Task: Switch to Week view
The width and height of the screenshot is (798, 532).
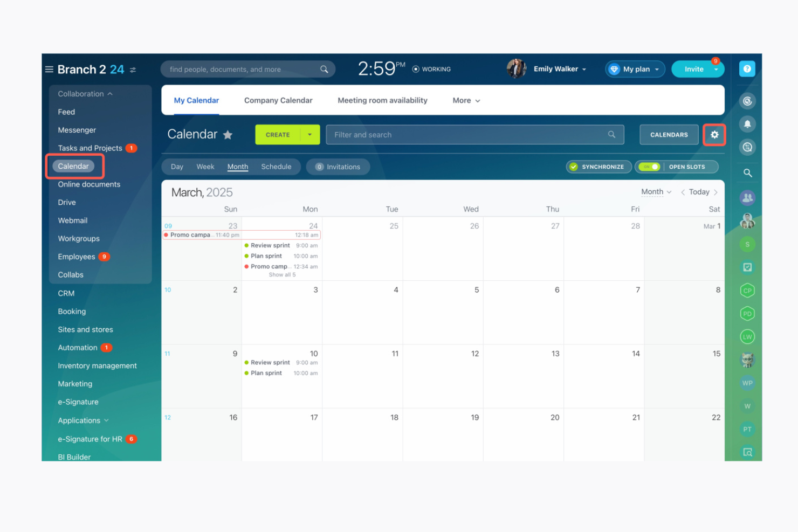Action: (x=205, y=167)
